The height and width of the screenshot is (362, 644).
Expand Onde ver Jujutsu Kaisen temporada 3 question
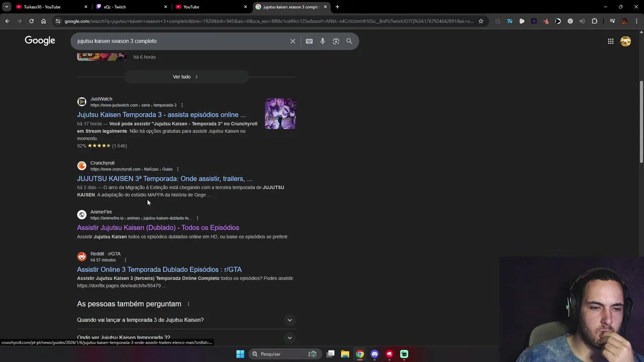tap(289, 338)
